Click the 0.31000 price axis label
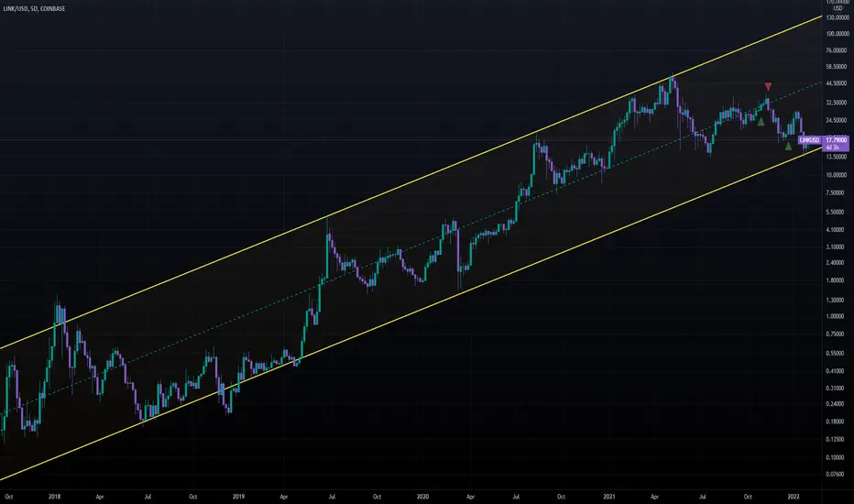854x504 pixels. 836,389
